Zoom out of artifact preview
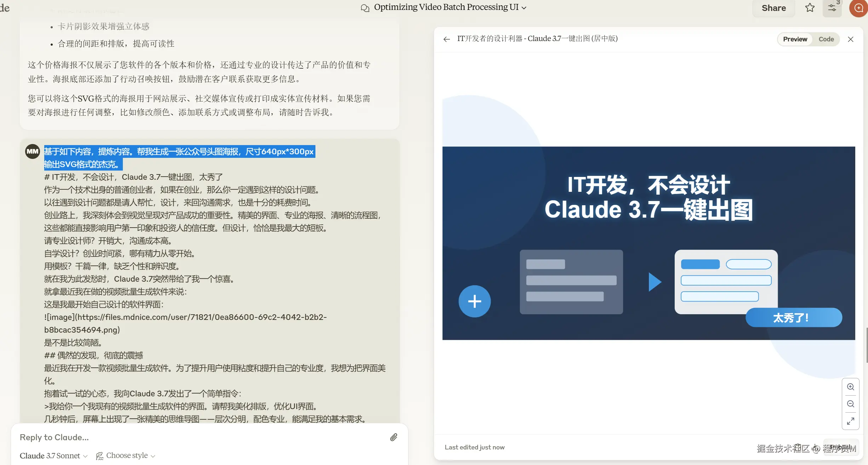 click(850, 404)
